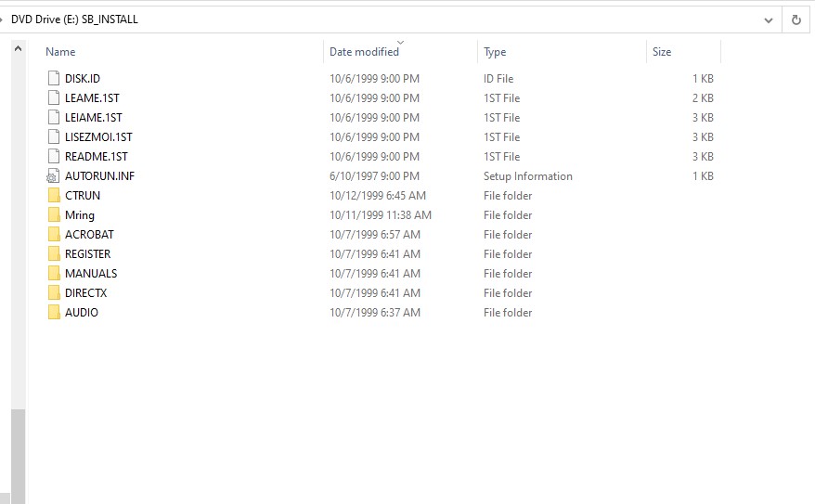The image size is (815, 504).
Task: Select the LISEZMOI.1ST file name
Action: (98, 137)
